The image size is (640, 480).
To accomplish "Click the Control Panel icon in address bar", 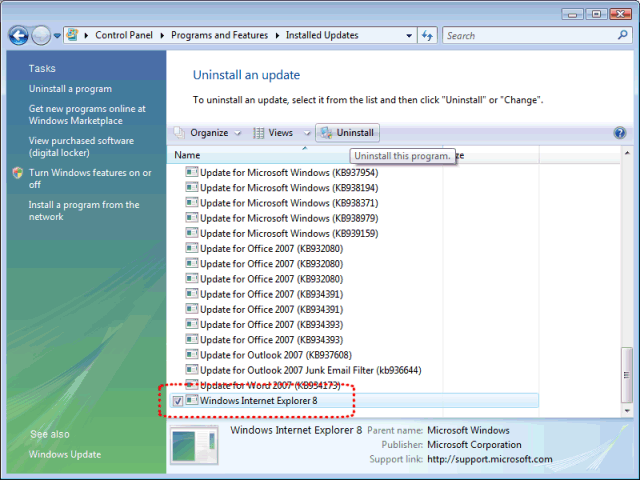I will coord(72,35).
